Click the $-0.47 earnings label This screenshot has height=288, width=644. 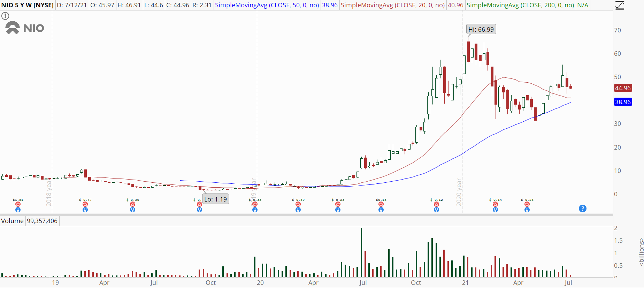point(85,200)
